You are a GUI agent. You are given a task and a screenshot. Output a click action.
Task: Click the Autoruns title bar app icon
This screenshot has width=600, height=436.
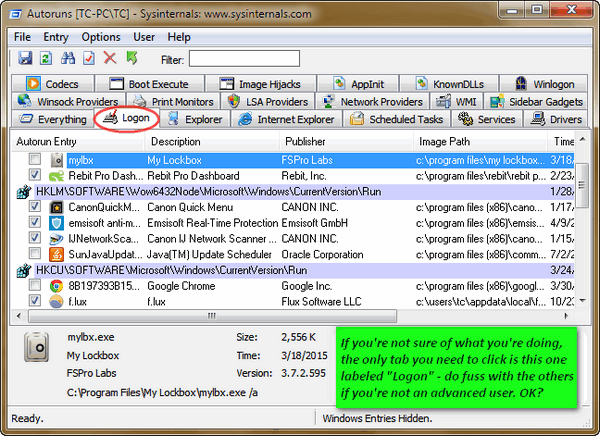[x=16, y=14]
